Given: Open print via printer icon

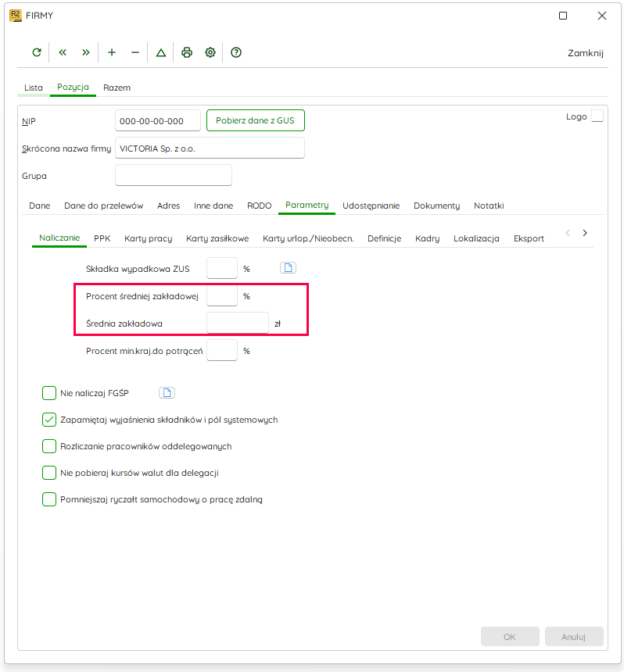Looking at the screenshot, I should [187, 52].
